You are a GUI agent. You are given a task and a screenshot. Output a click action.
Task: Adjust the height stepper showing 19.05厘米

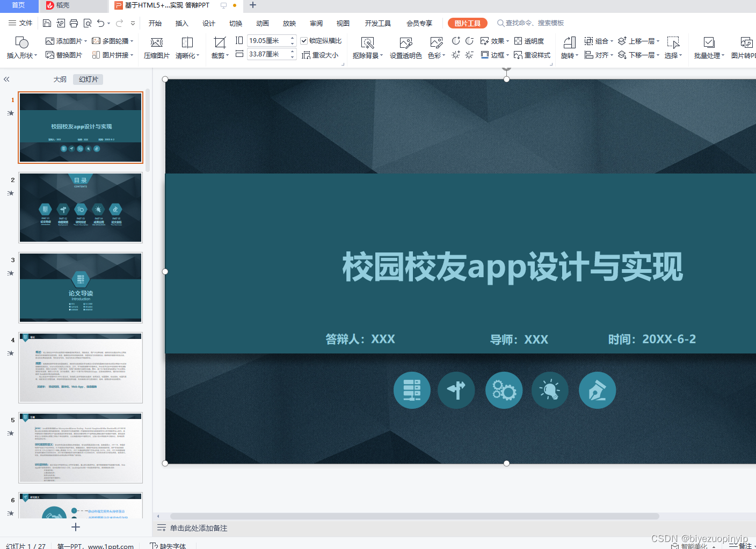click(292, 40)
